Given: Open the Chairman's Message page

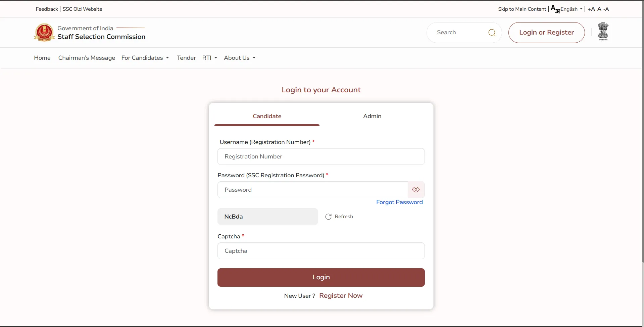Looking at the screenshot, I should (x=87, y=58).
